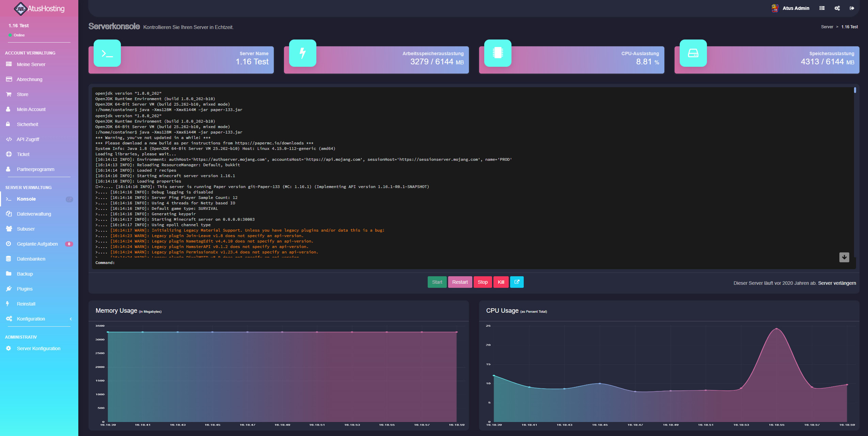Click Geplante Aufgaben count badge
This screenshot has width=868, height=436.
tap(69, 244)
